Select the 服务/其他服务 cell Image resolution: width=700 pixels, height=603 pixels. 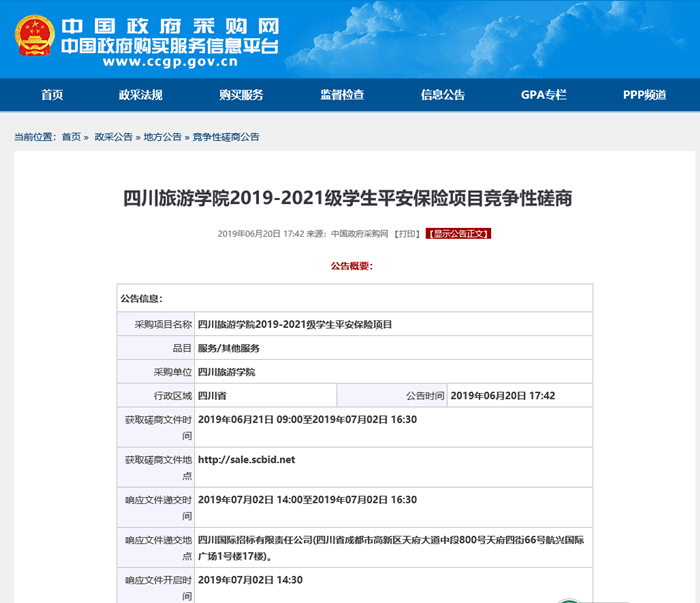pos(393,348)
